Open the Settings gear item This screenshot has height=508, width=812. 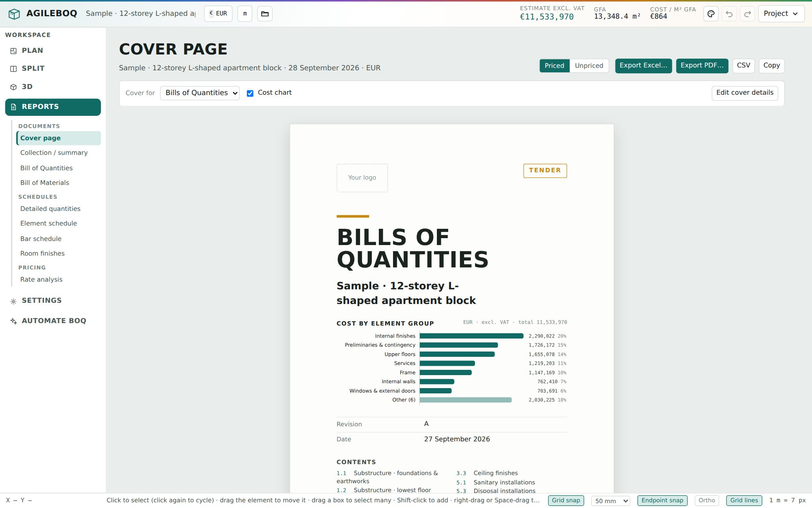click(x=53, y=300)
